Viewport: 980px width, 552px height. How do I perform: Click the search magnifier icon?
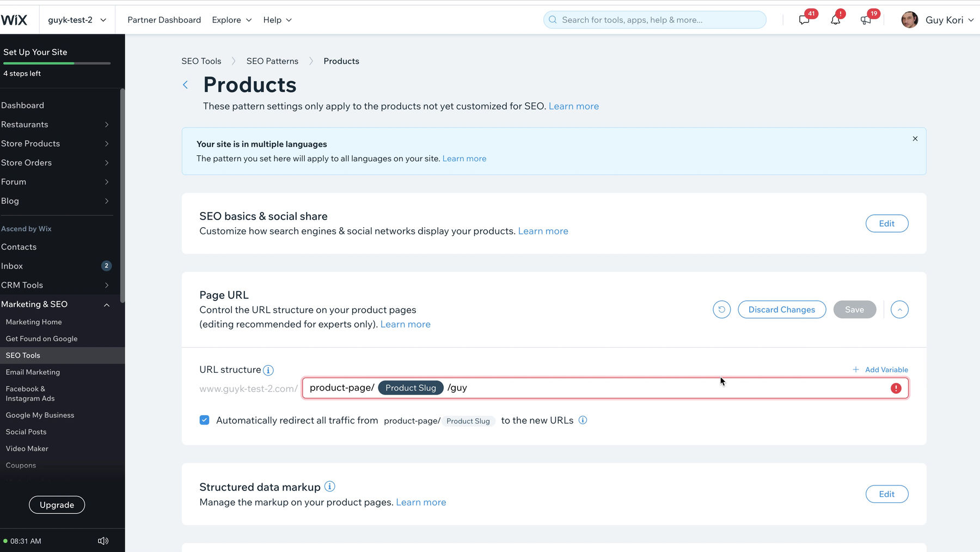pos(553,20)
